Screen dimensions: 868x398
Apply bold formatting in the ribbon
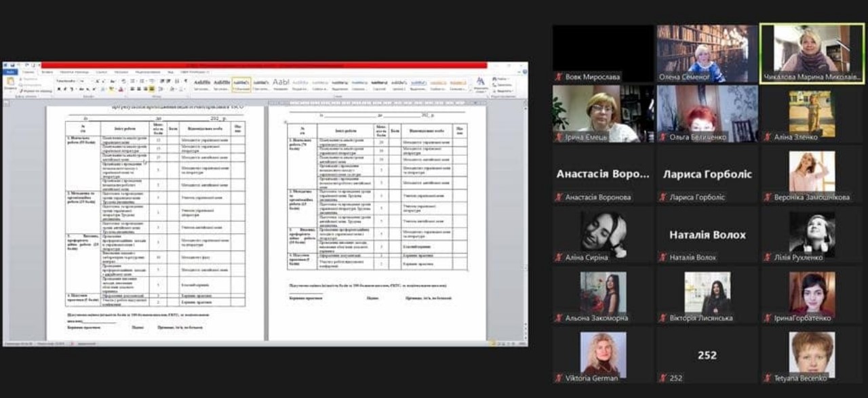click(x=59, y=89)
